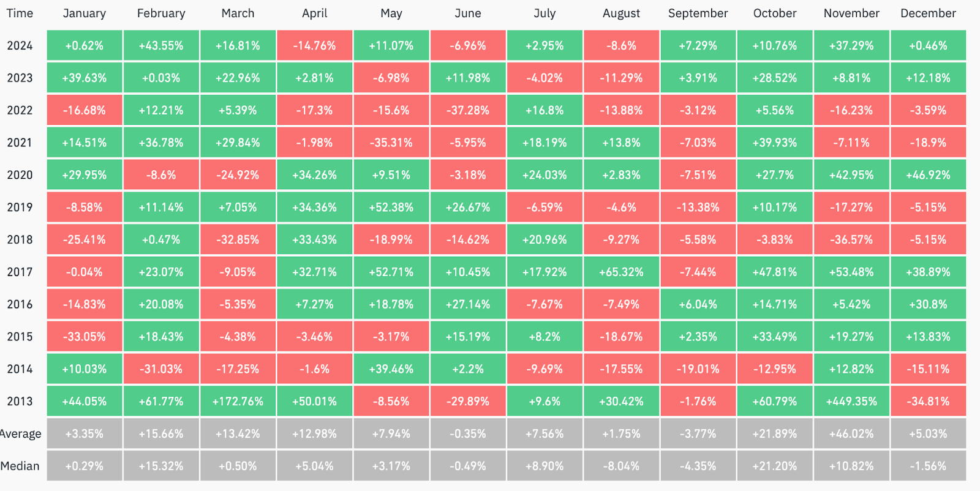
Task: Click the +65.32% August 2017 cell
Action: (x=621, y=272)
